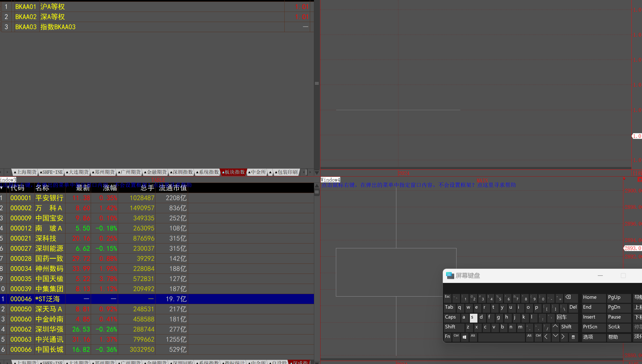The image size is (642, 364).
Task: Select the 000002 万科A row
Action: [157, 208]
